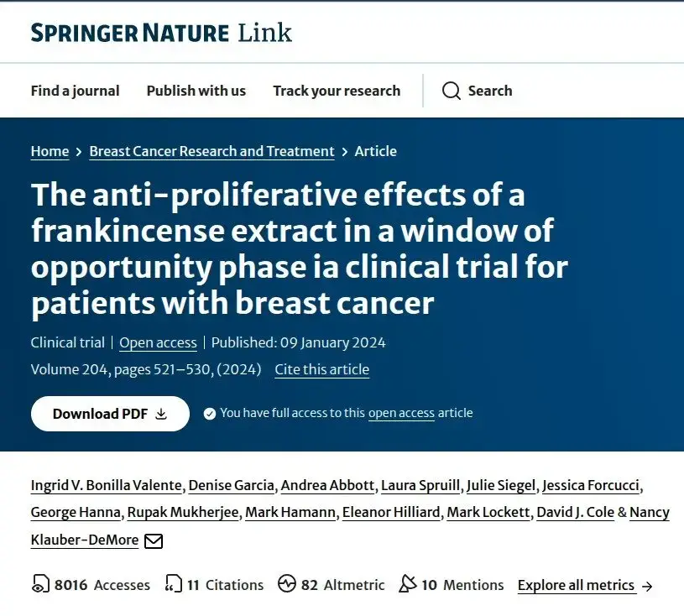Open author Ingrid V. Bonilla Valente
The image size is (684, 616).
(107, 486)
